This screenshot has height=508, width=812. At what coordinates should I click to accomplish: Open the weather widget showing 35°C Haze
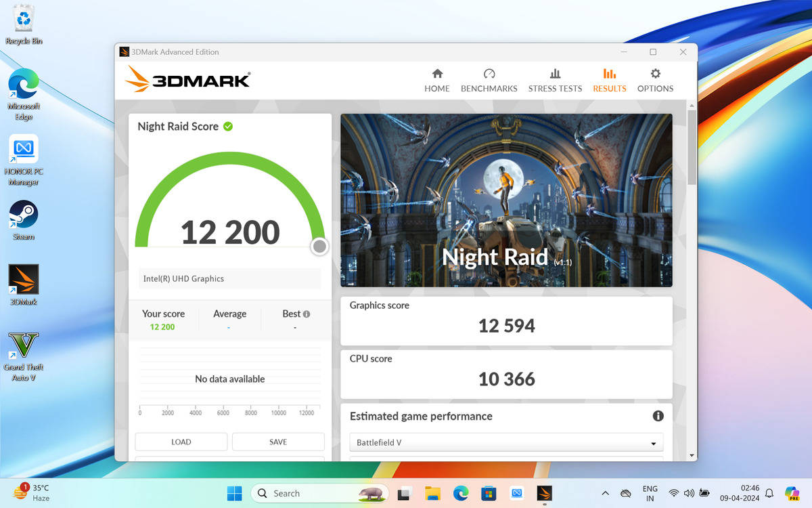[32, 492]
